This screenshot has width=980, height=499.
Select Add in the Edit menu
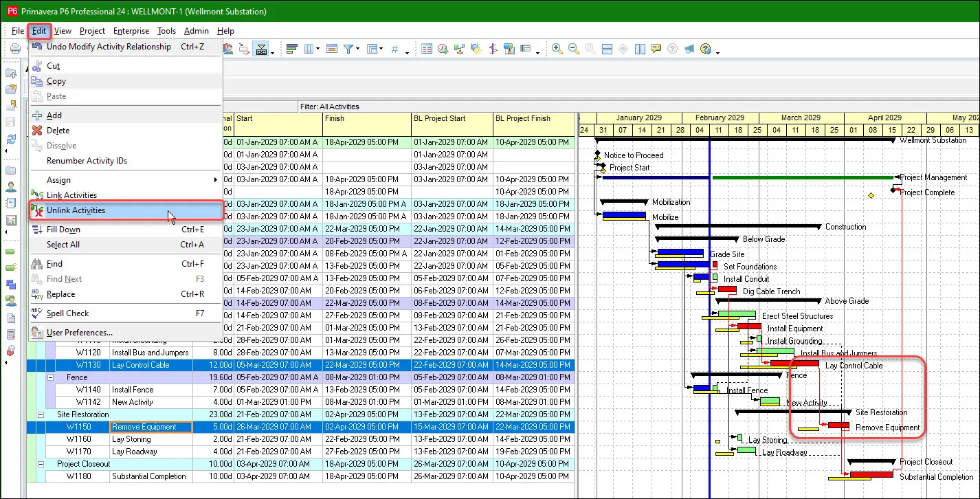coord(126,115)
